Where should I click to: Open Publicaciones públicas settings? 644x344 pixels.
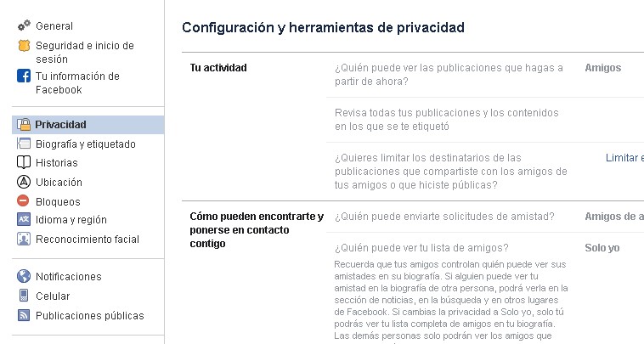click(x=90, y=316)
